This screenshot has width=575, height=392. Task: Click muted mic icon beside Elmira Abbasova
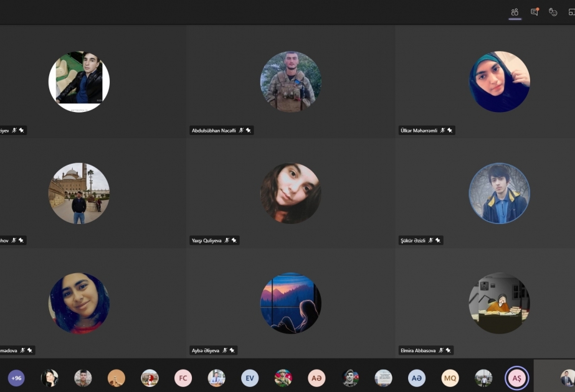point(441,350)
